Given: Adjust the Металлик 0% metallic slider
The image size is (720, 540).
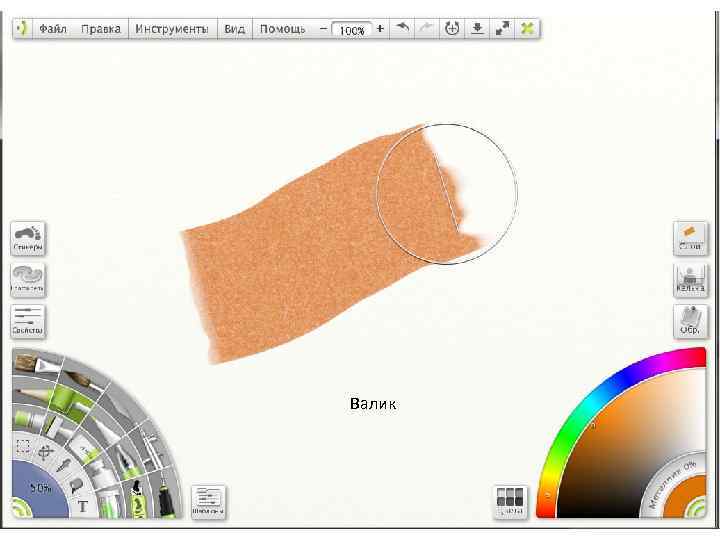Looking at the screenshot, I should click(x=671, y=483).
